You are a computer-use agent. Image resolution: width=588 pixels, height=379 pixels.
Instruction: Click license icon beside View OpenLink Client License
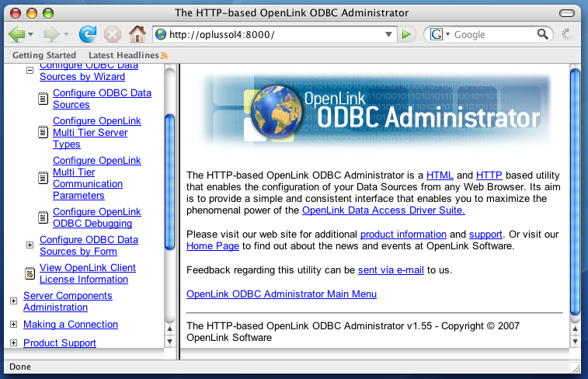pyautogui.click(x=30, y=273)
